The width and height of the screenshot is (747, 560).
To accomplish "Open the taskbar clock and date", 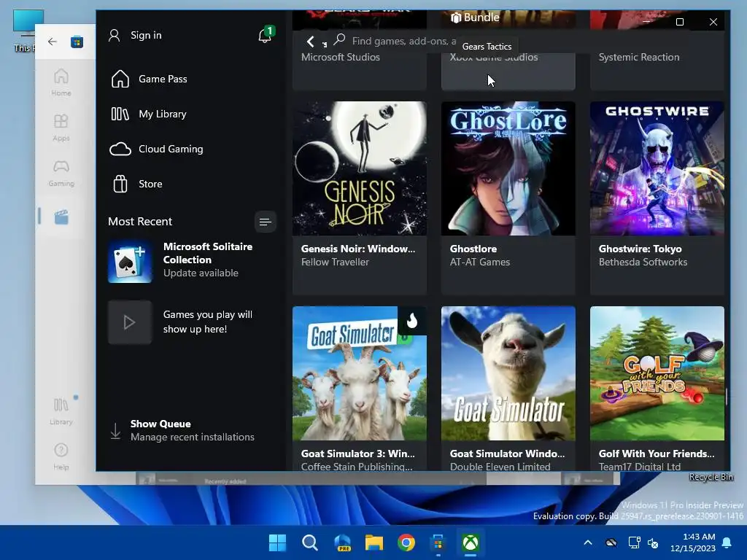I will (693, 542).
